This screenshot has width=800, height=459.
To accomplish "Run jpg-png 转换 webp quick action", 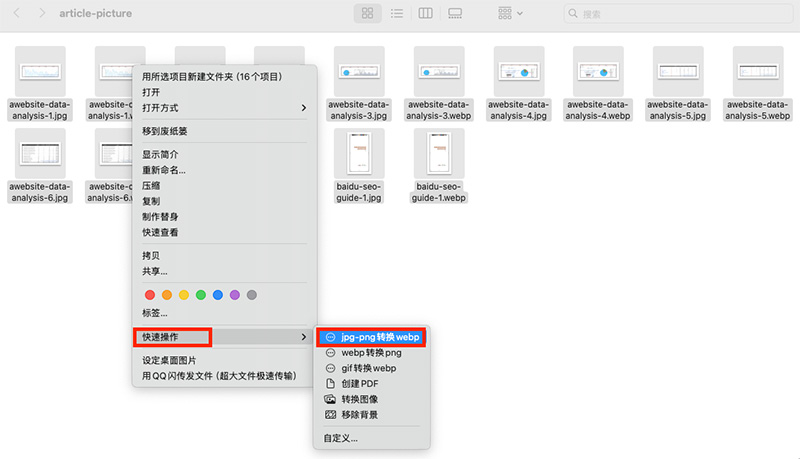I will point(372,337).
